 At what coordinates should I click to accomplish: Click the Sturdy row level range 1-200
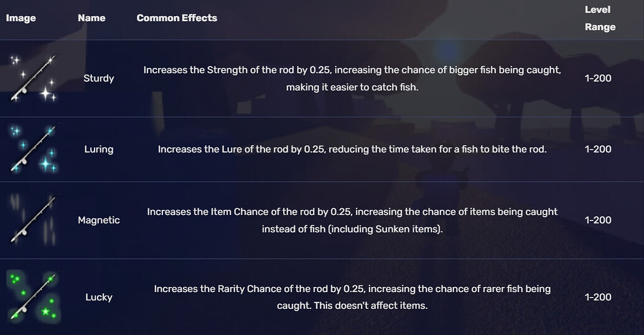tap(598, 78)
